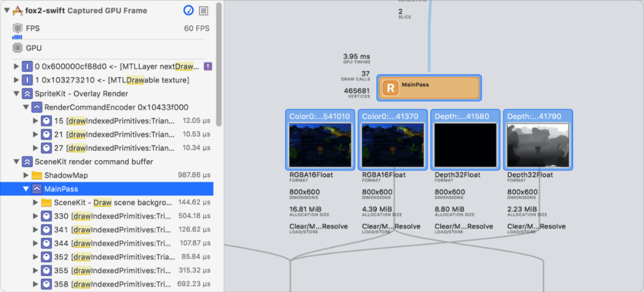The image size is (644, 292).
Task: Select the 987.86 µs ShadowMap timing
Action: tap(194, 175)
